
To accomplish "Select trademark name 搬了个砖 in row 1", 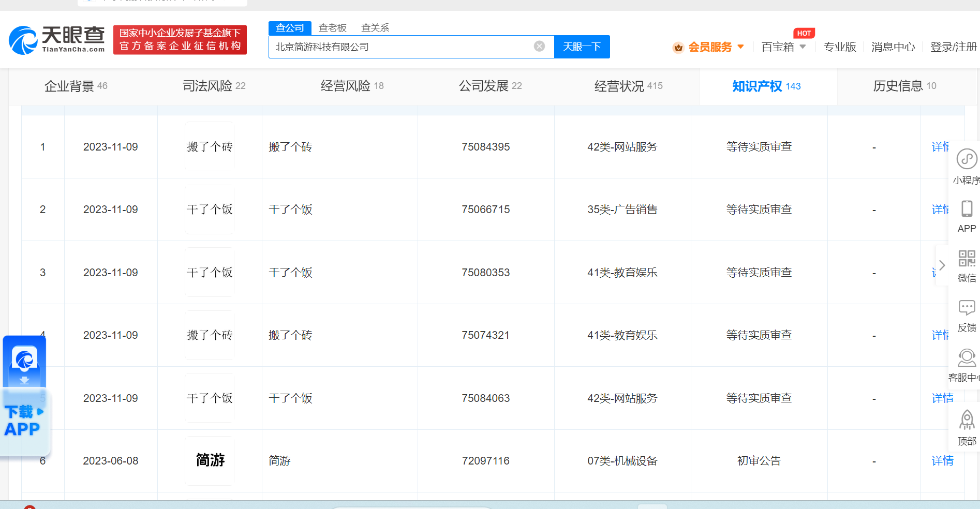I will tap(290, 147).
